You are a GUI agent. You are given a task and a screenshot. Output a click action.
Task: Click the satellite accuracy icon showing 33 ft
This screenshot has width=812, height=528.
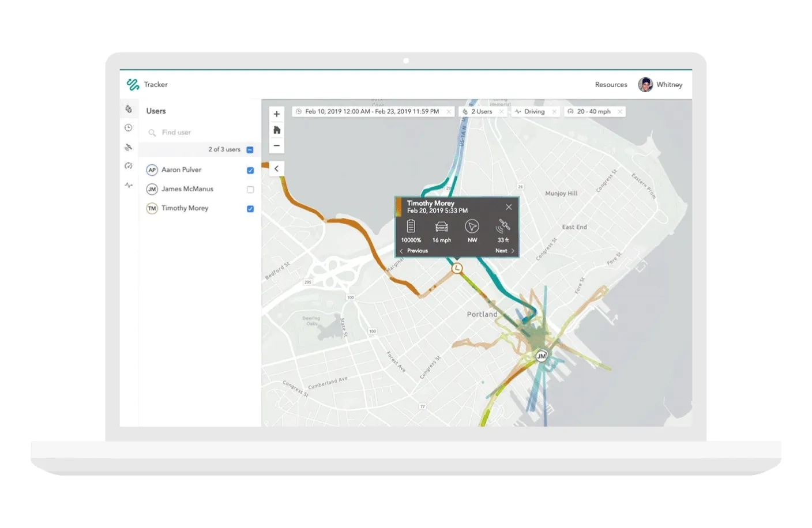point(502,227)
